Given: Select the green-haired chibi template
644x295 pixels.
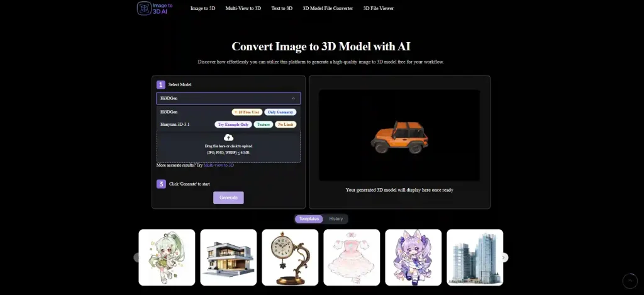Looking at the screenshot, I should 167,257.
